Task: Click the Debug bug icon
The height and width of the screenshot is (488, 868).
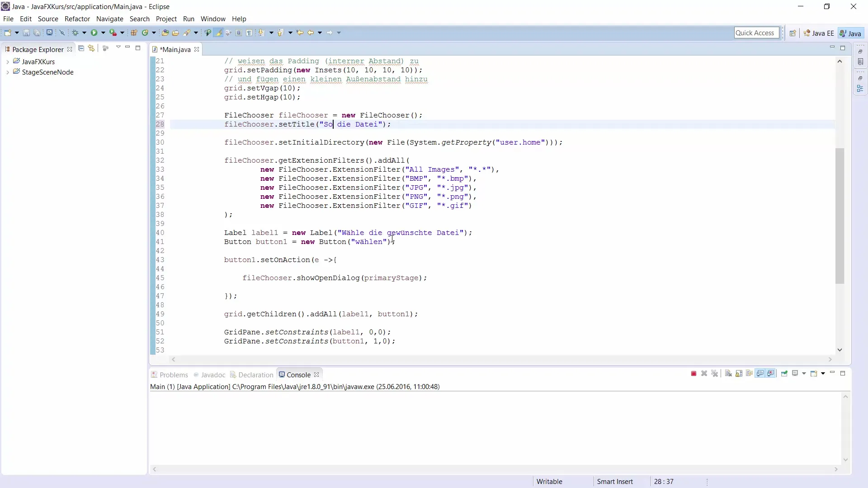Action: point(75,33)
